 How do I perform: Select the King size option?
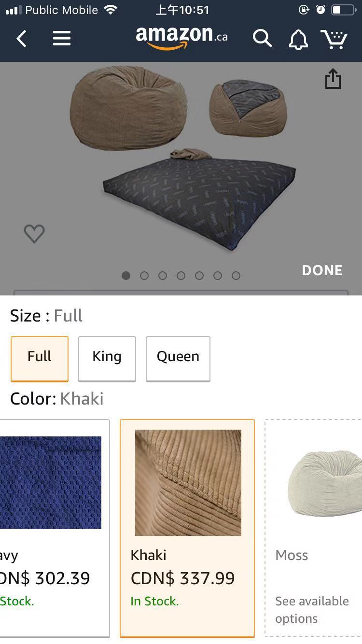coord(107,358)
